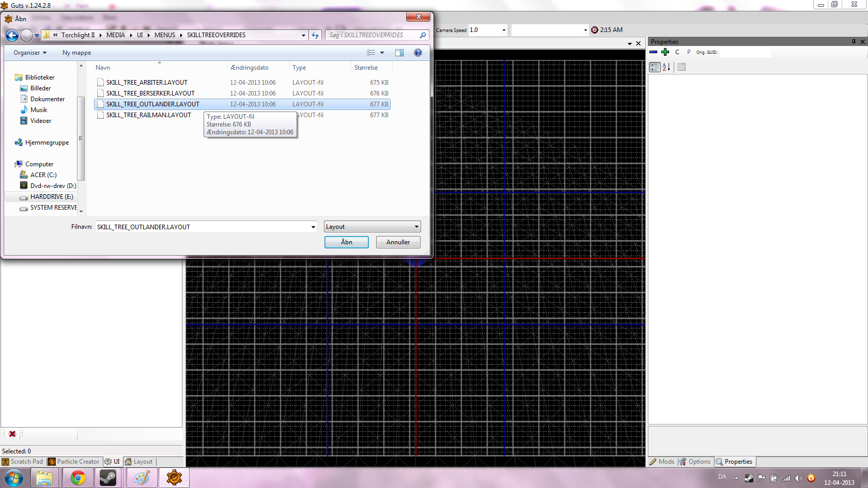
Task: Toggle categorized view in Properties panel
Action: coord(655,67)
